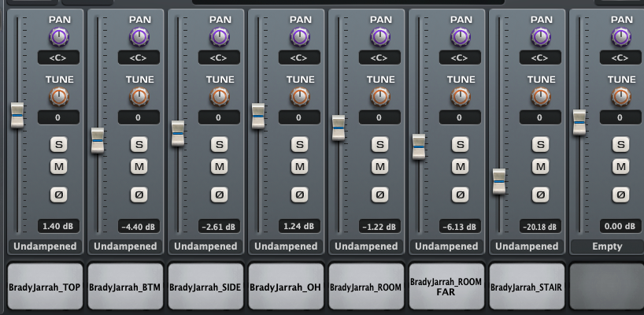The width and height of the screenshot is (644, 315).
Task: Select the BradyJarrah_BTM sample pad
Action: pyautogui.click(x=125, y=286)
